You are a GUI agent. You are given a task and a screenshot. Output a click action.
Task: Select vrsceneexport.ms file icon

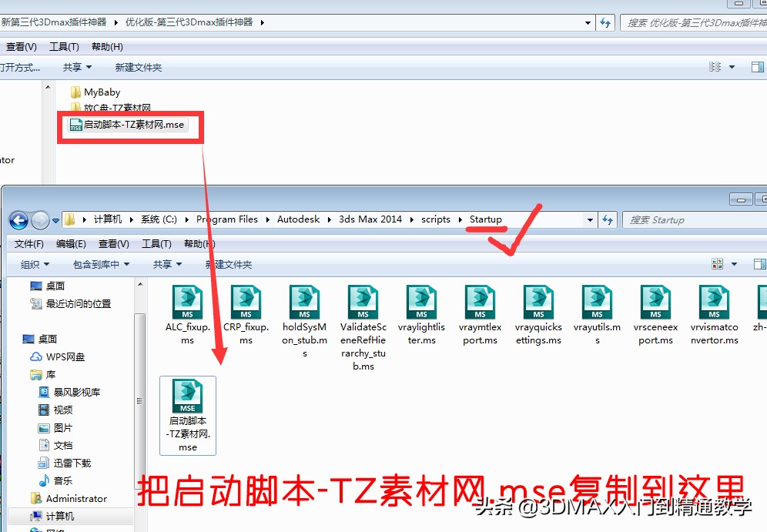(655, 302)
